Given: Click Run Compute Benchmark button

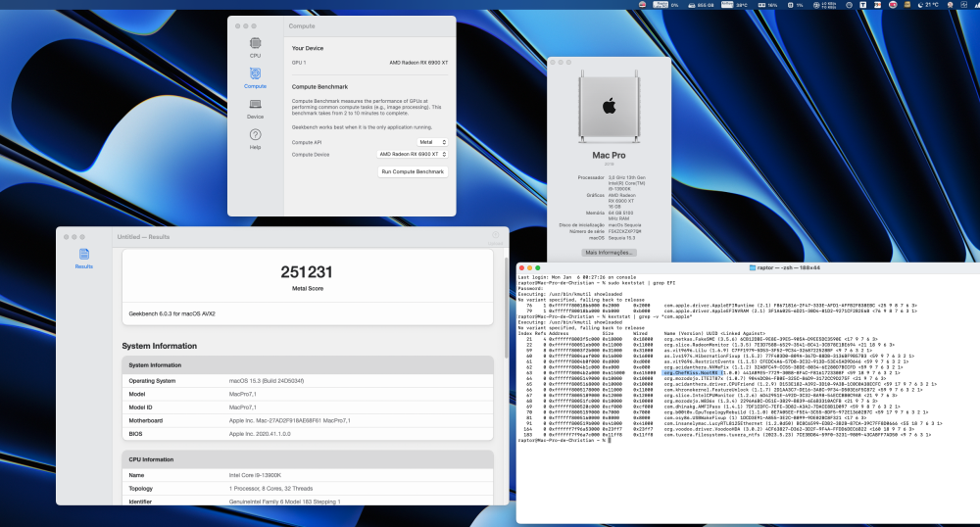Looking at the screenshot, I should tap(413, 171).
